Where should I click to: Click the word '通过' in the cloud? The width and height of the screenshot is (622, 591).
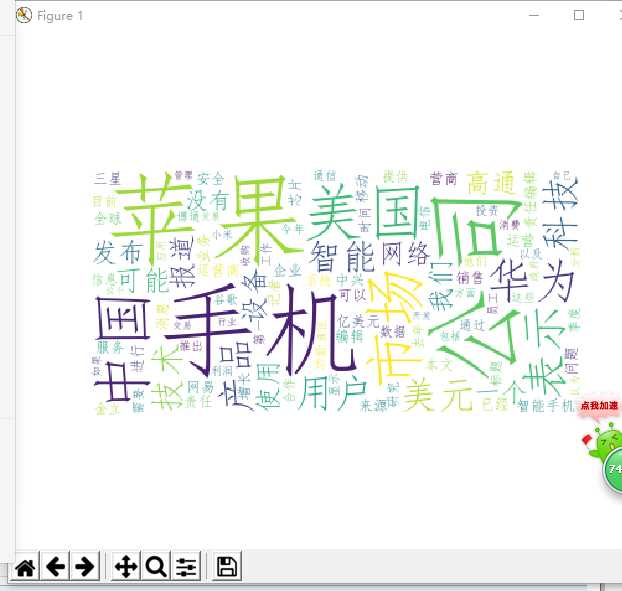[x=472, y=325]
